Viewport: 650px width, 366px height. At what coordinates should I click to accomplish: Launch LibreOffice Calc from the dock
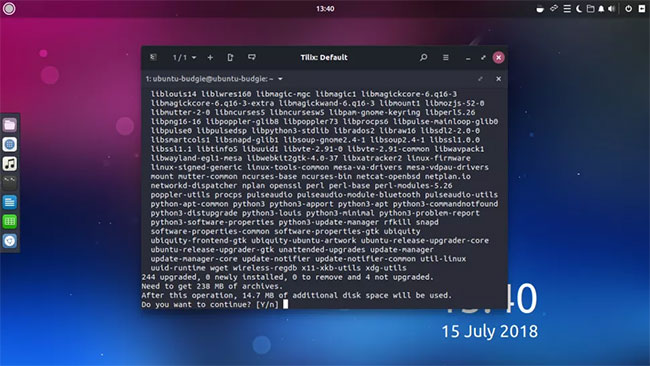click(x=10, y=221)
